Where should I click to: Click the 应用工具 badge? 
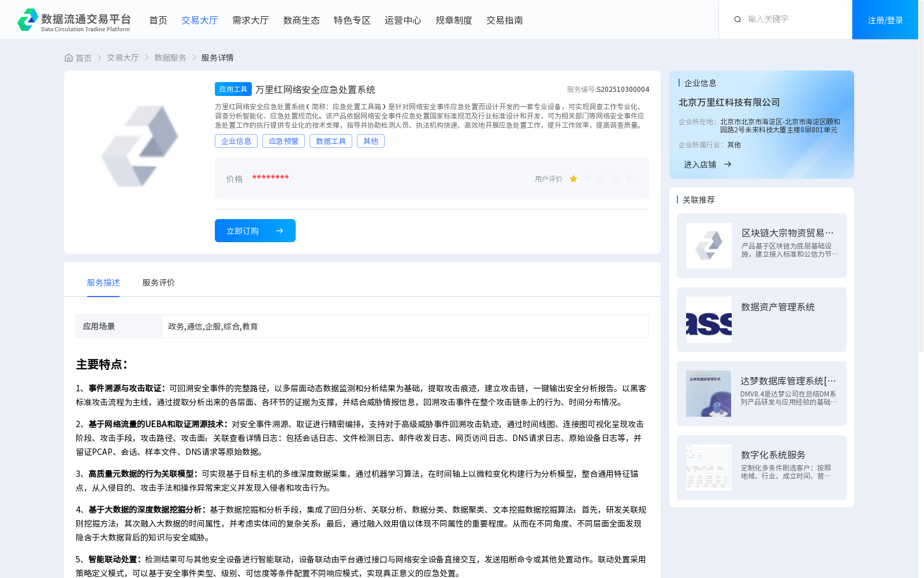tap(233, 89)
